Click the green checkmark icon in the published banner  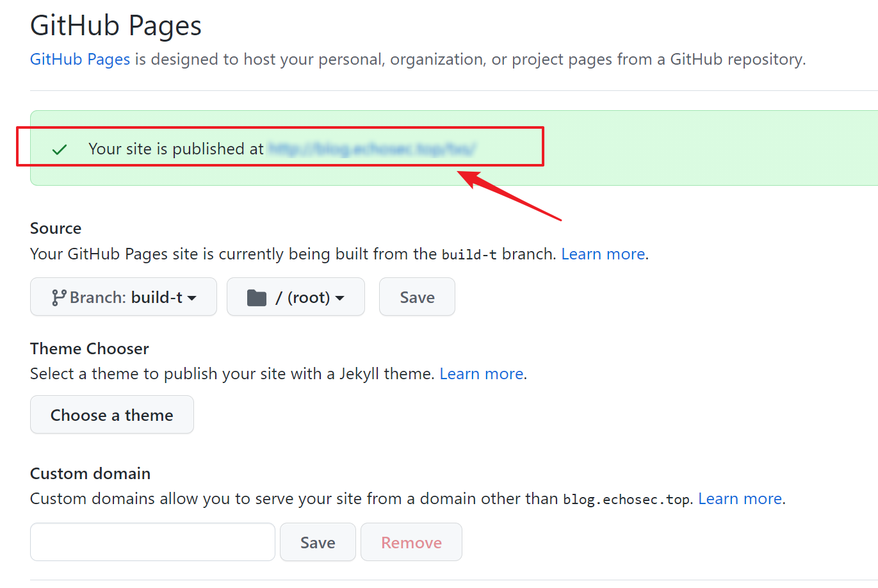click(x=60, y=149)
